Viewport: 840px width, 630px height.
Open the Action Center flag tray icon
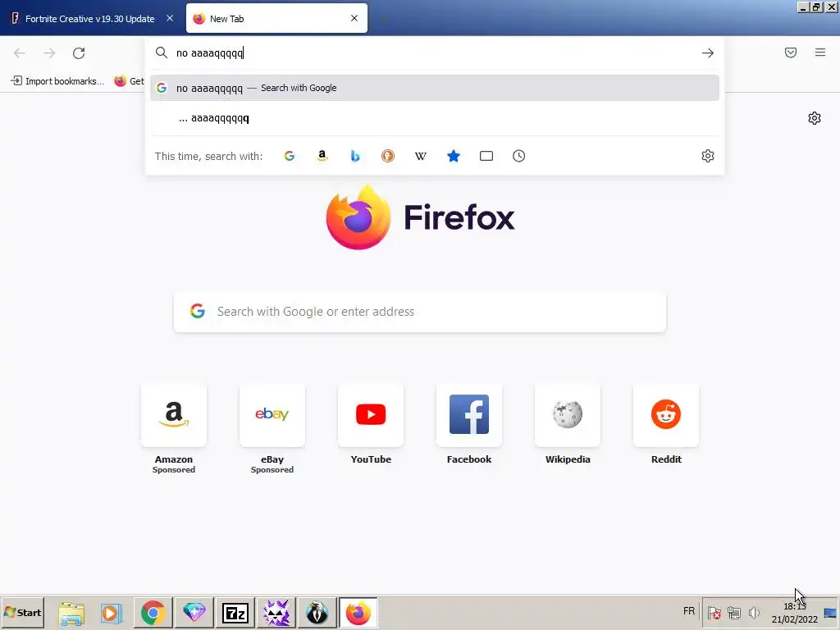click(x=714, y=612)
